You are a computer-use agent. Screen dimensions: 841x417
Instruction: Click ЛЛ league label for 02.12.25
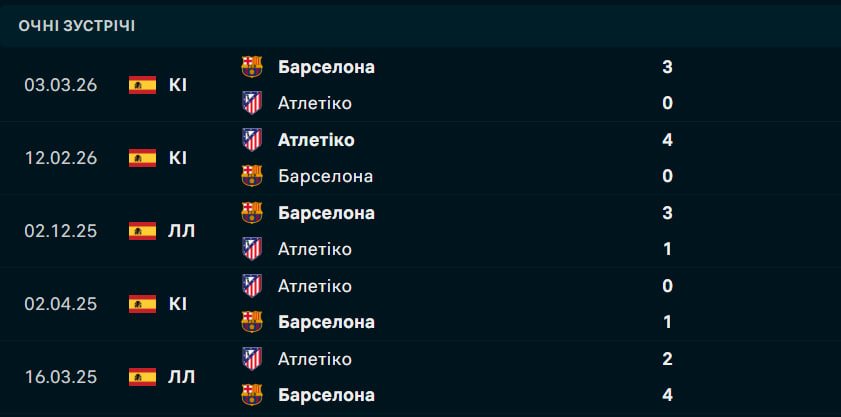(x=182, y=231)
